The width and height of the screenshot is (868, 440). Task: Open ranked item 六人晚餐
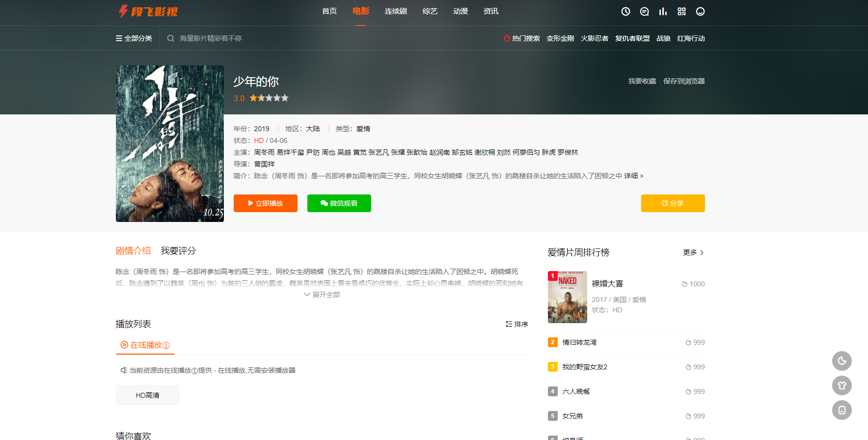tap(576, 391)
